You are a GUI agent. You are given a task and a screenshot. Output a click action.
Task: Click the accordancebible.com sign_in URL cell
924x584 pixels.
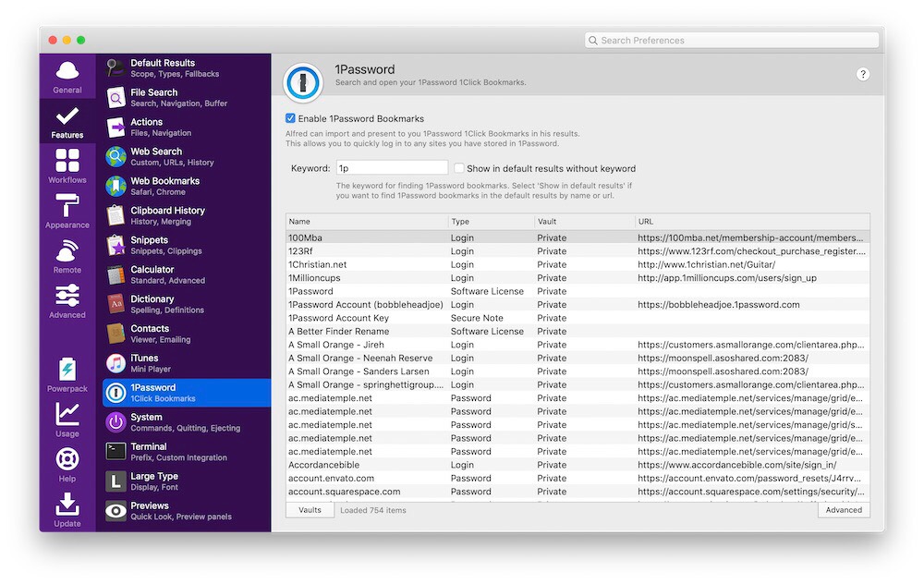coord(736,465)
